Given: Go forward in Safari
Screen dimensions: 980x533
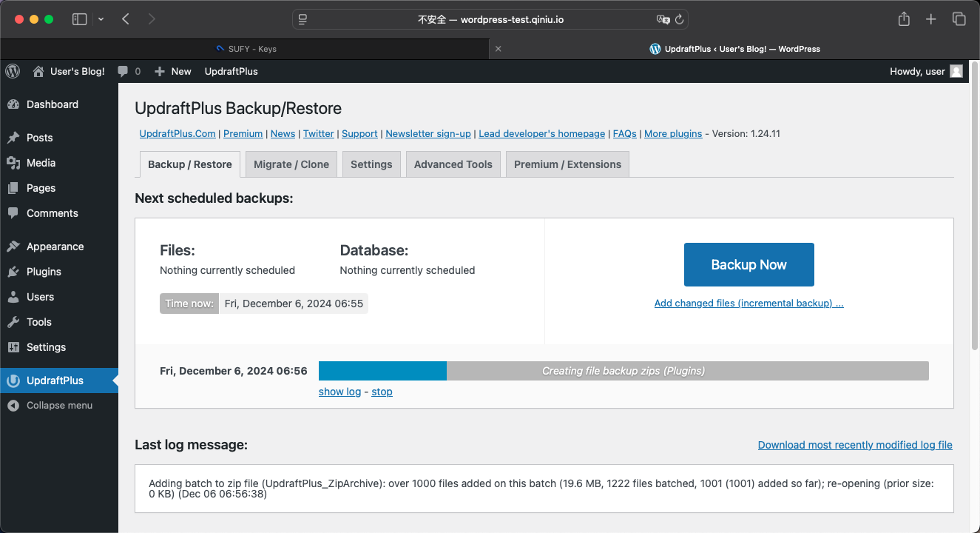Looking at the screenshot, I should [152, 19].
